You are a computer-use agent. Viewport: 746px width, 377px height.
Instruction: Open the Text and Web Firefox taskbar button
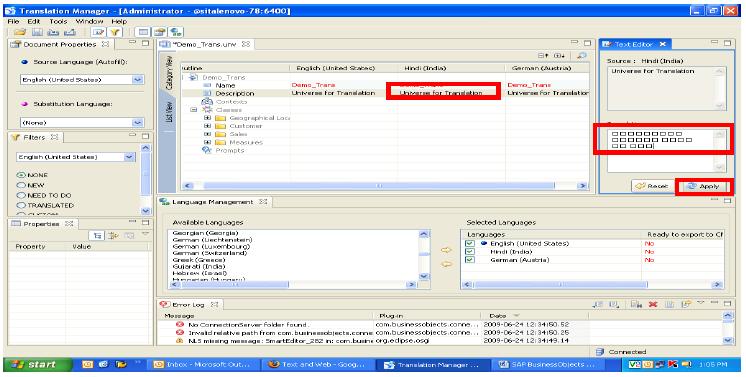pyautogui.click(x=319, y=365)
